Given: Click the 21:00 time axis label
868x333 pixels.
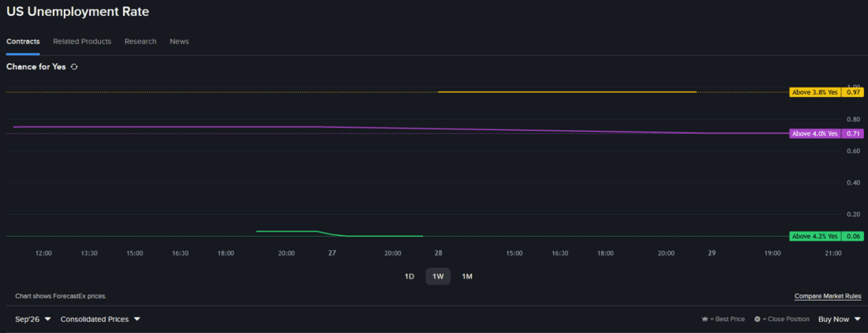Looking at the screenshot, I should pos(833,253).
